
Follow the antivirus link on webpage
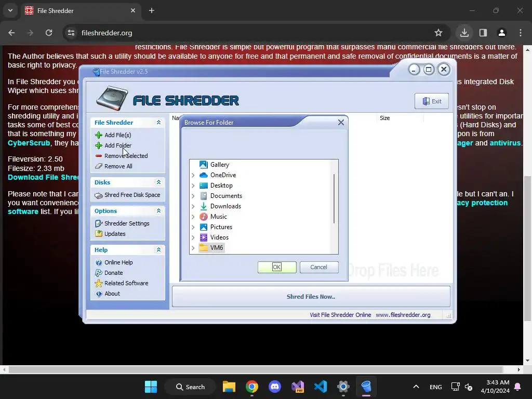click(x=505, y=143)
